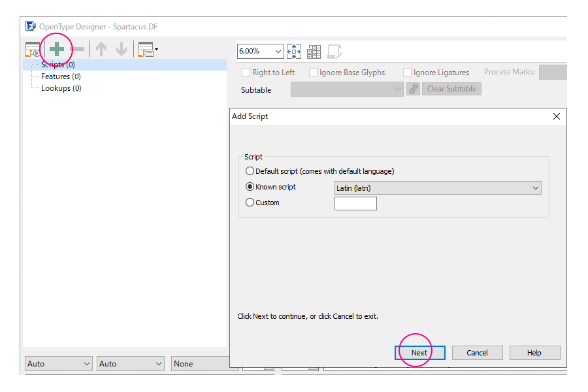Click the glyph grid icon beside zoom
This screenshot has height=392, width=588.
(x=314, y=52)
